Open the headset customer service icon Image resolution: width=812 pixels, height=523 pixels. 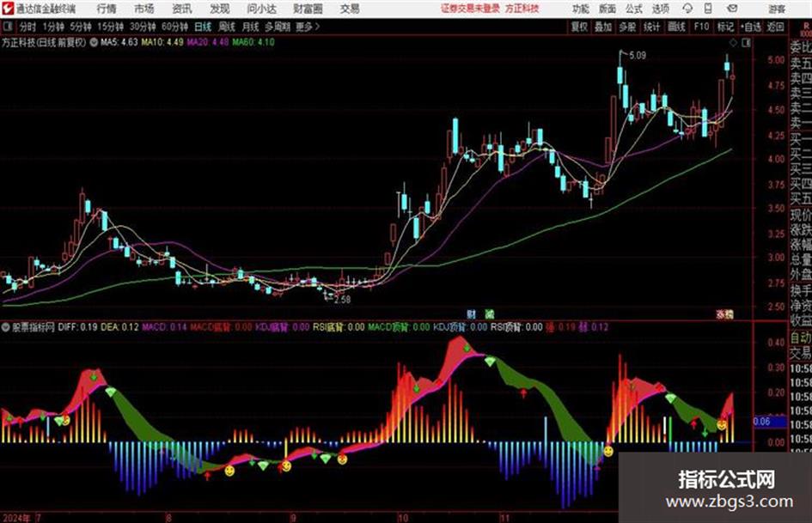coord(687,9)
